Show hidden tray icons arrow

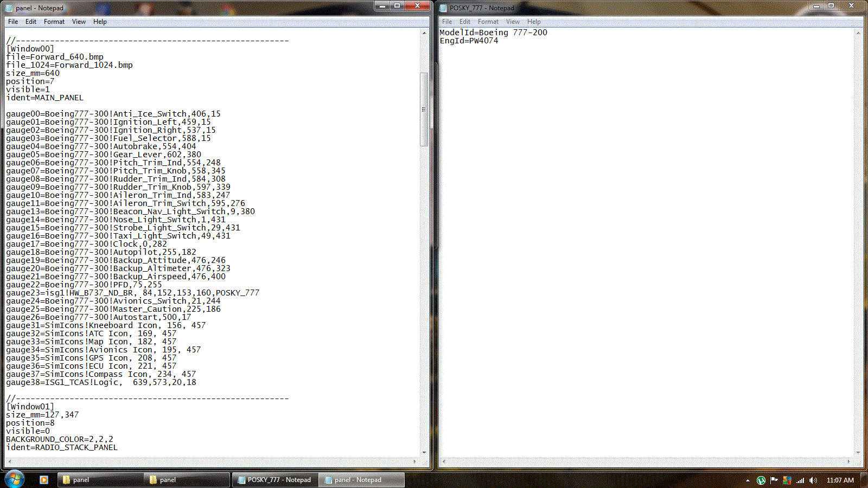(748, 480)
